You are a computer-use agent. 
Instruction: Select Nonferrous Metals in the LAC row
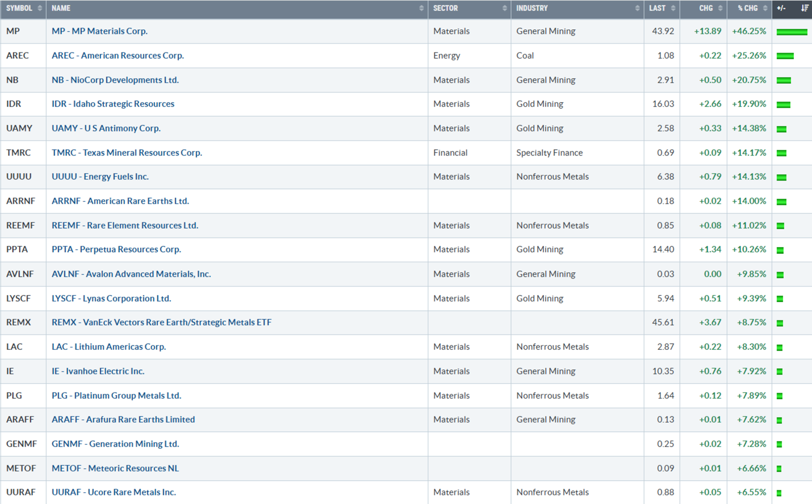click(552, 347)
